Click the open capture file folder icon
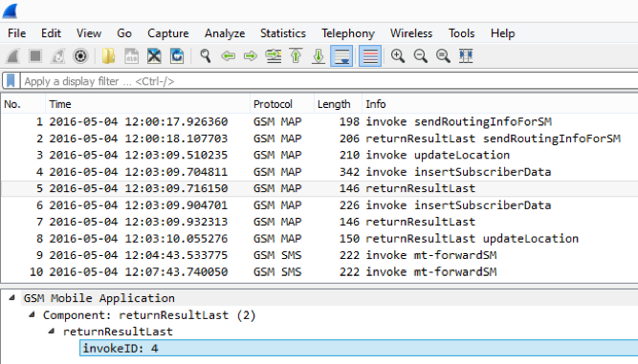This screenshot has height=364, width=638. [x=108, y=56]
